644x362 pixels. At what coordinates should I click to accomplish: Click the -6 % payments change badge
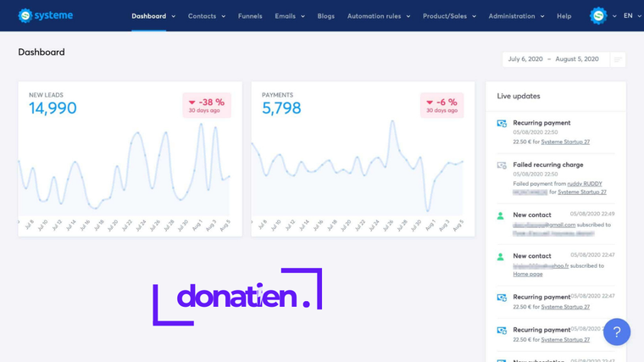pos(442,105)
